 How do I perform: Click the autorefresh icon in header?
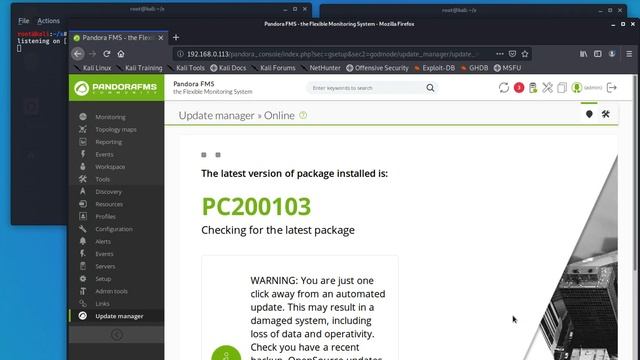[x=504, y=88]
